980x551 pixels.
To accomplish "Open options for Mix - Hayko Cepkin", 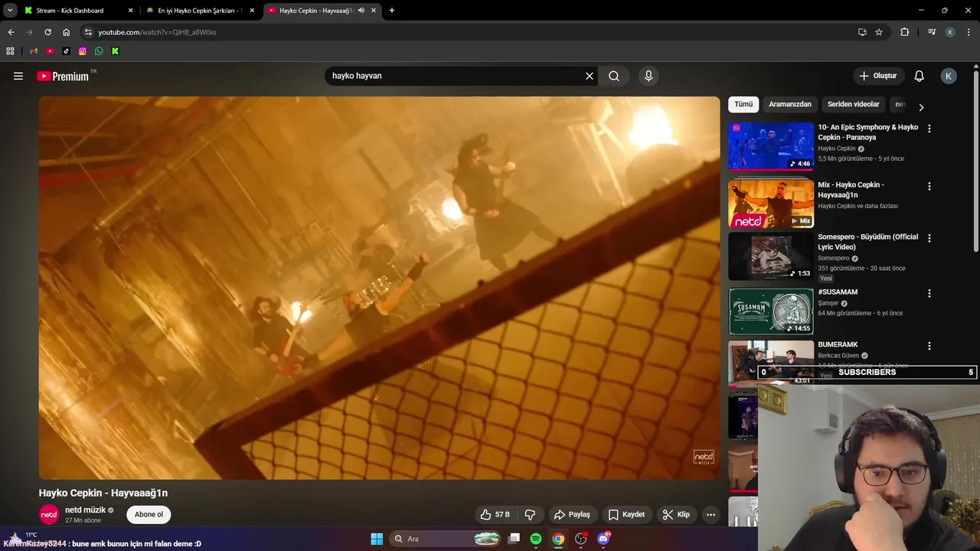I will [929, 186].
